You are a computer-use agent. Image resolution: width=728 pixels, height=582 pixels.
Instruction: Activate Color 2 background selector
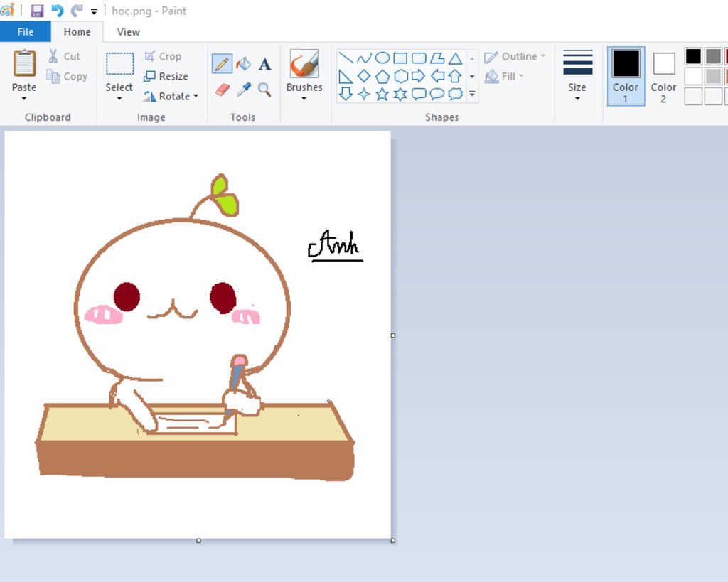[663, 76]
